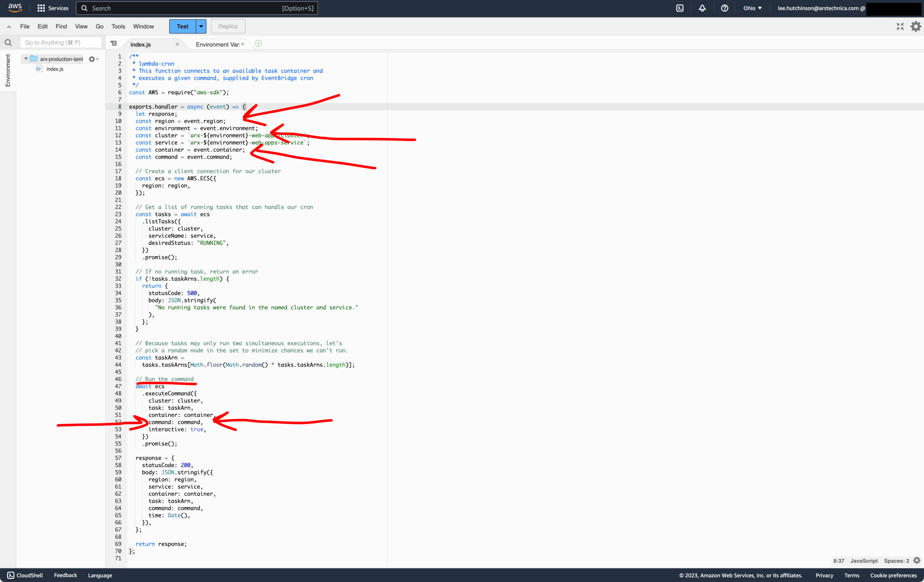Viewport: 924px width, 582px height.
Task: Click the Deploy button
Action: point(228,26)
